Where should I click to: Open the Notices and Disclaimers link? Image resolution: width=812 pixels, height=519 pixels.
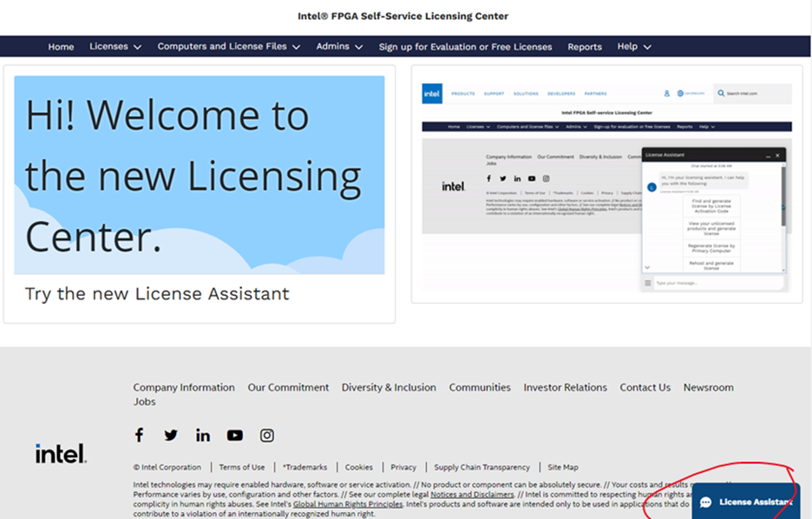472,494
